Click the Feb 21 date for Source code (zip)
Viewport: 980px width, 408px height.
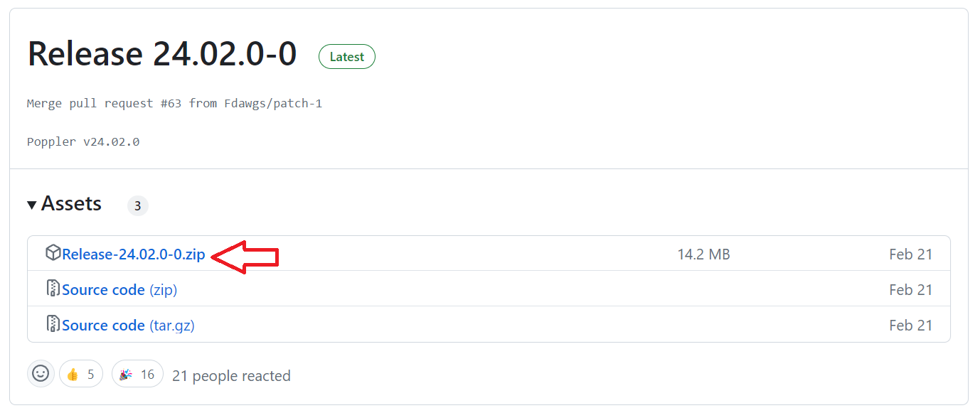[x=910, y=290]
